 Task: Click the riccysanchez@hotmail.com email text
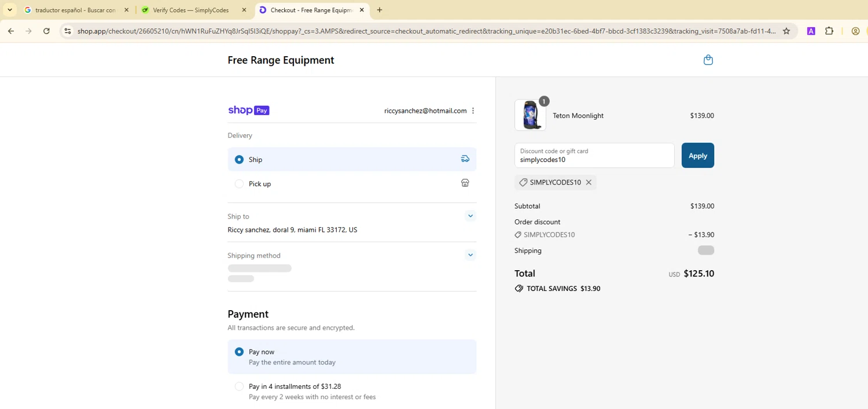425,110
